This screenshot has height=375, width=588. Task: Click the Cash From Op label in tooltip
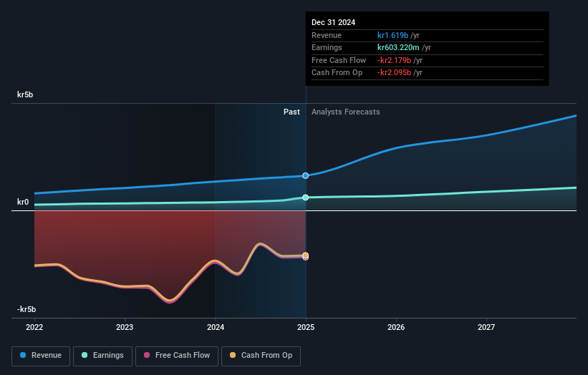[x=337, y=73]
